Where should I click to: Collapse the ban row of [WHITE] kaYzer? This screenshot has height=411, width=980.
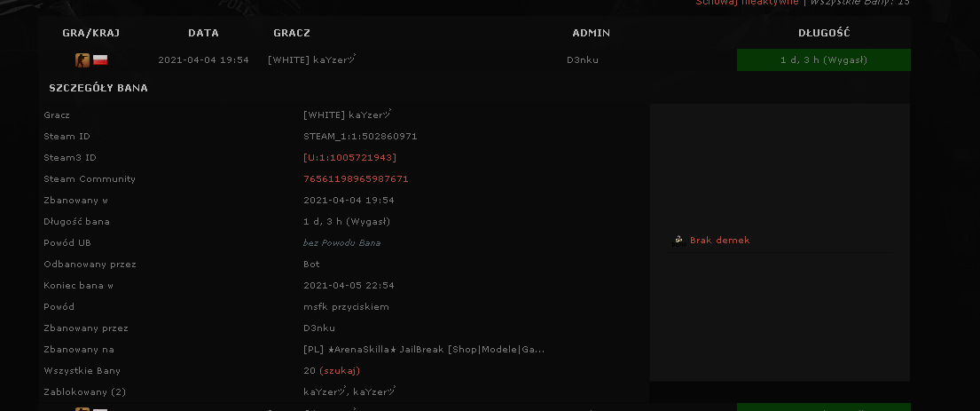pyautogui.click(x=474, y=60)
